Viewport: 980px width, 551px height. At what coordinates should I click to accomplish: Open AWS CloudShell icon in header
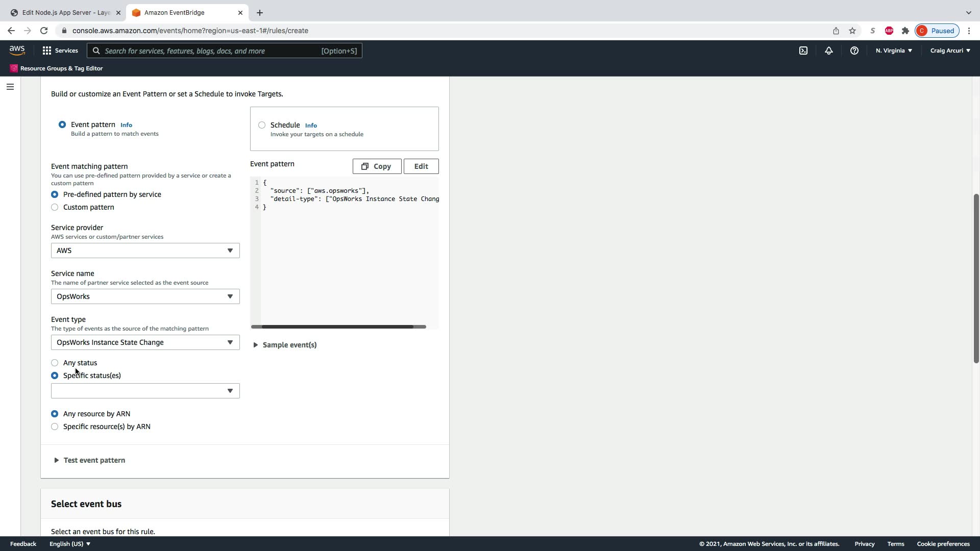click(x=803, y=51)
